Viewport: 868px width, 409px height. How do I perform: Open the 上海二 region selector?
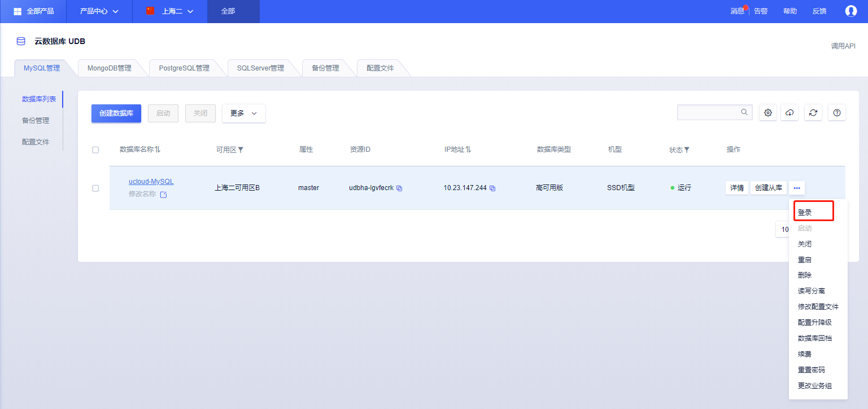point(169,11)
